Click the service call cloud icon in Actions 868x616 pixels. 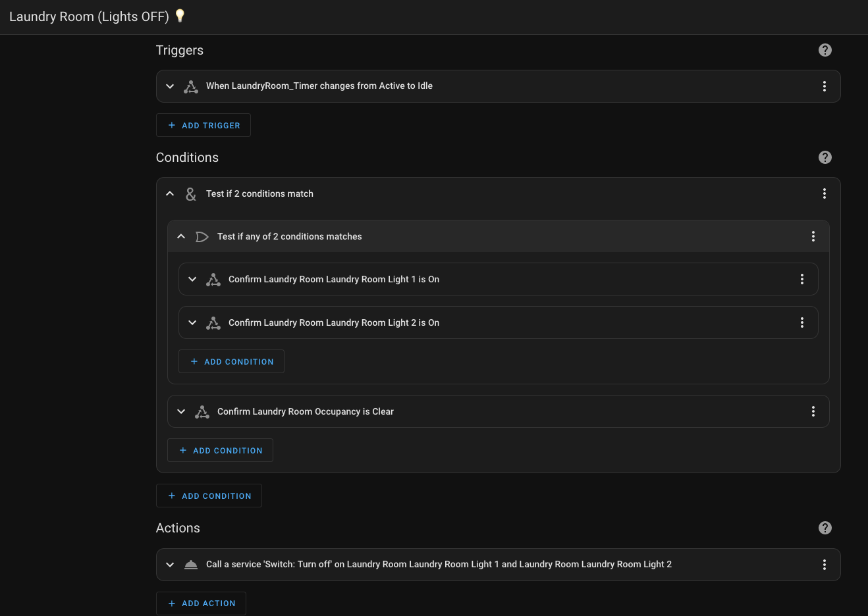coord(190,564)
